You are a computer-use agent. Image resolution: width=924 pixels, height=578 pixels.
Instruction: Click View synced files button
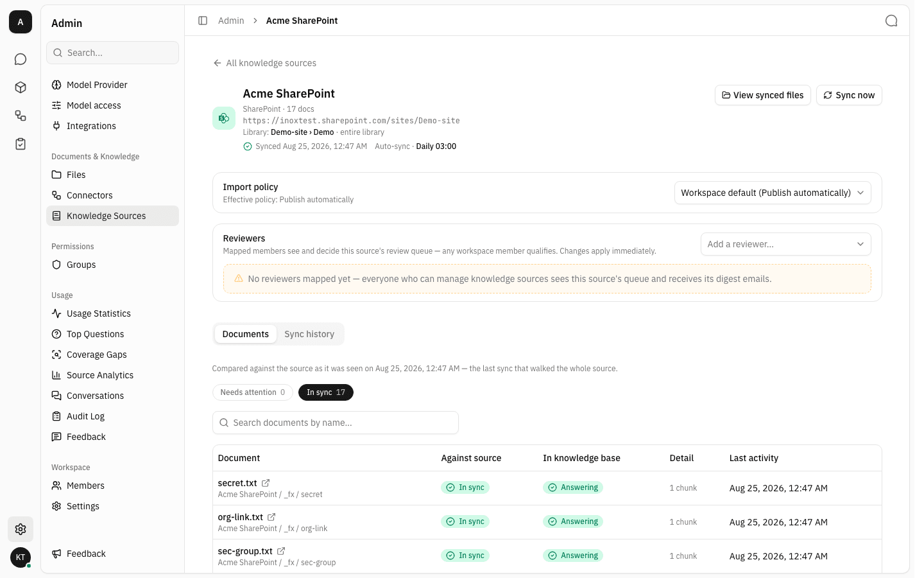tap(763, 95)
